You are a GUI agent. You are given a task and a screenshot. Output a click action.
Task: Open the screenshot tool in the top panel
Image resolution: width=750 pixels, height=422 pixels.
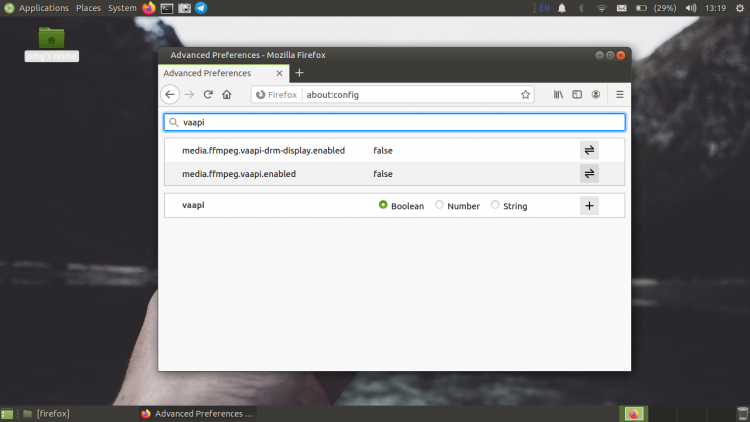click(184, 8)
